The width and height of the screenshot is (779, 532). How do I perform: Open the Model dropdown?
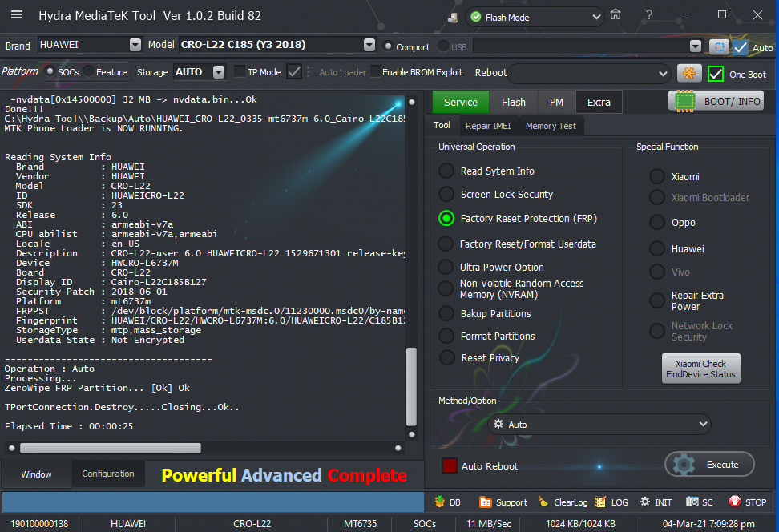pos(369,45)
